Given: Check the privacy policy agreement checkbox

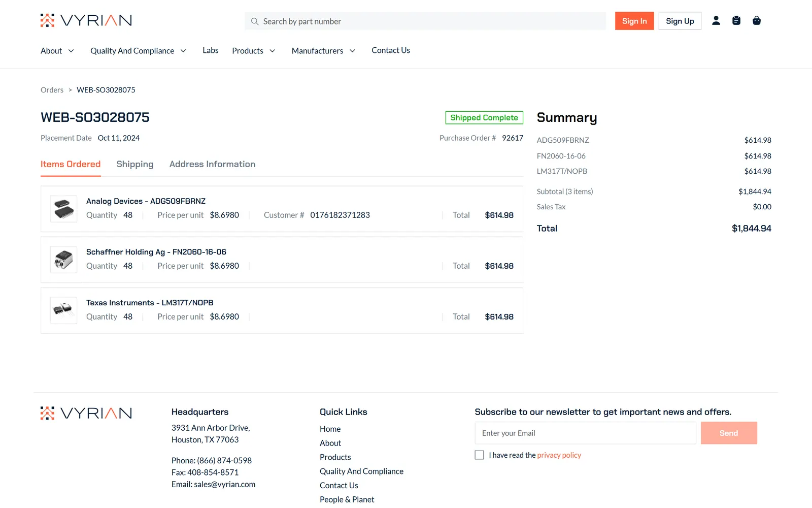Looking at the screenshot, I should click(479, 455).
